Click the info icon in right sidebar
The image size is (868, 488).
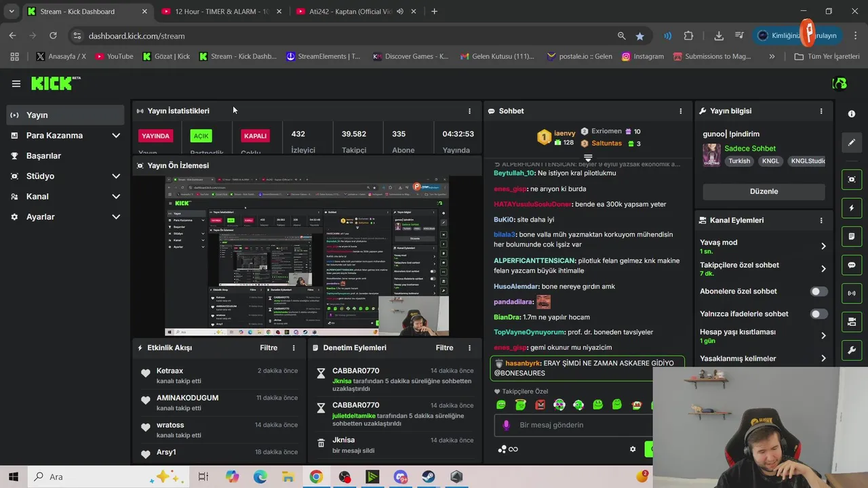click(852, 114)
